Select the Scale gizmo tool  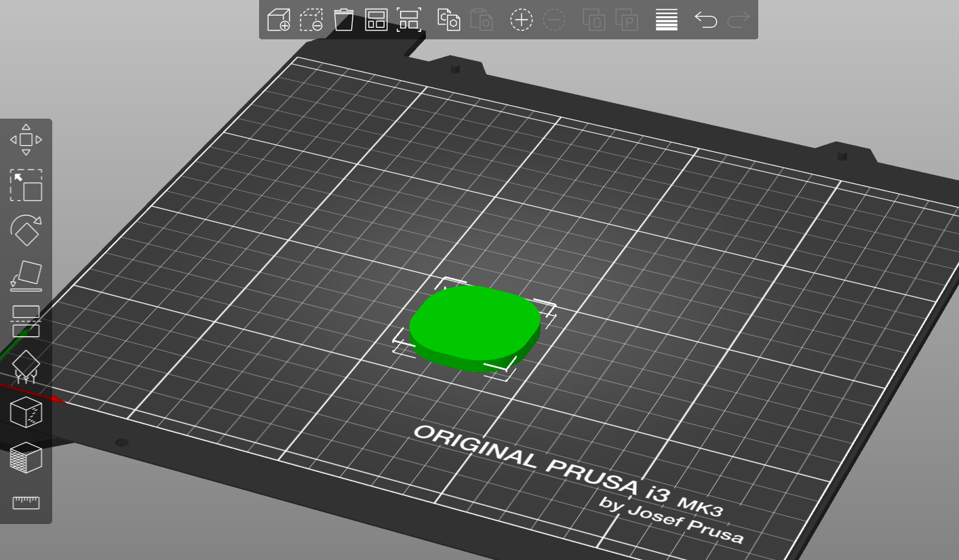click(x=26, y=185)
